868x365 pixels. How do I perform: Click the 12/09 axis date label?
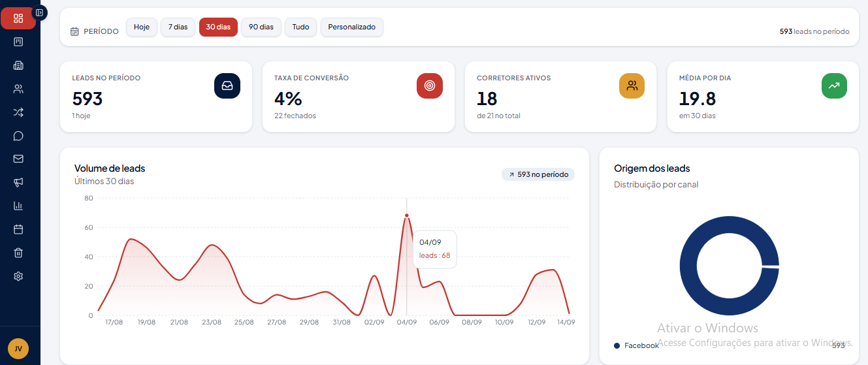coord(537,322)
